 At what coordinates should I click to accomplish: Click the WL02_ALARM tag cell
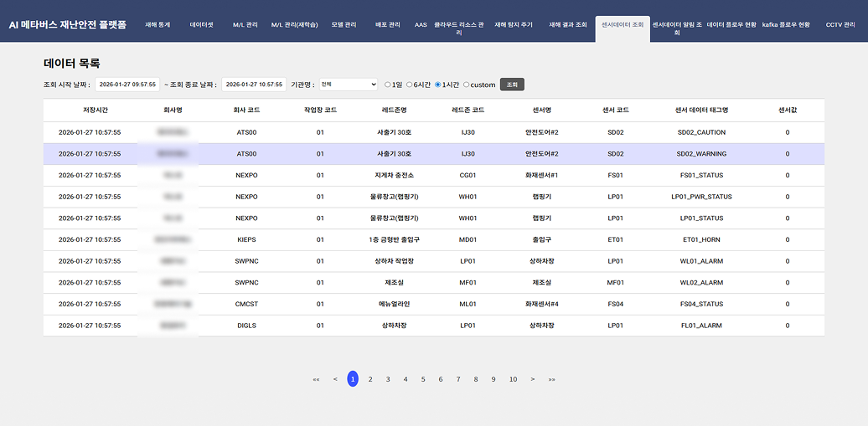(x=701, y=283)
